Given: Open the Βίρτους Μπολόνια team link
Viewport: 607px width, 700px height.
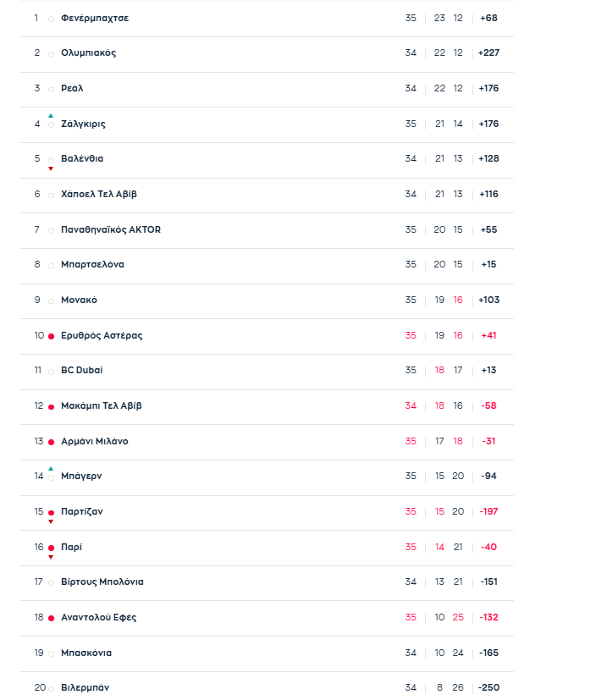Looking at the screenshot, I should [102, 581].
